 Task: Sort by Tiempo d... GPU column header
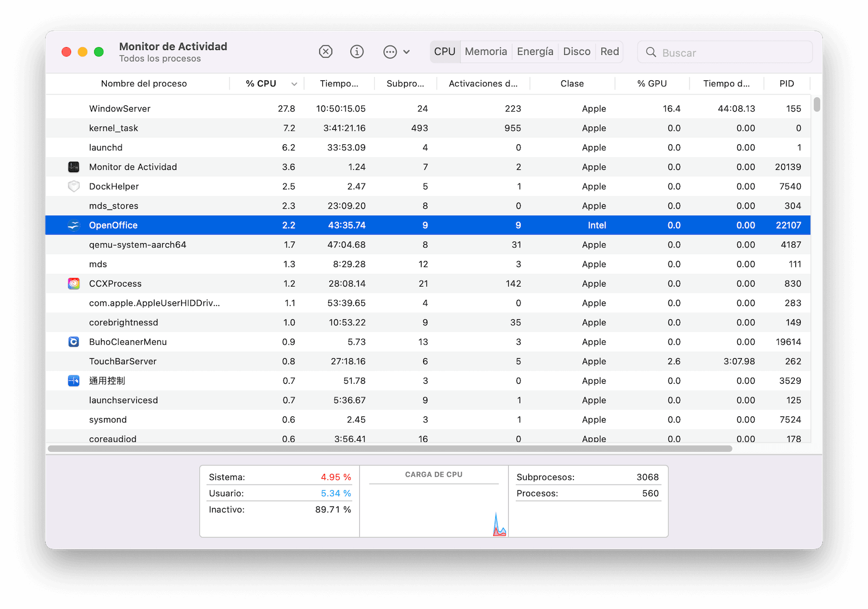point(726,84)
